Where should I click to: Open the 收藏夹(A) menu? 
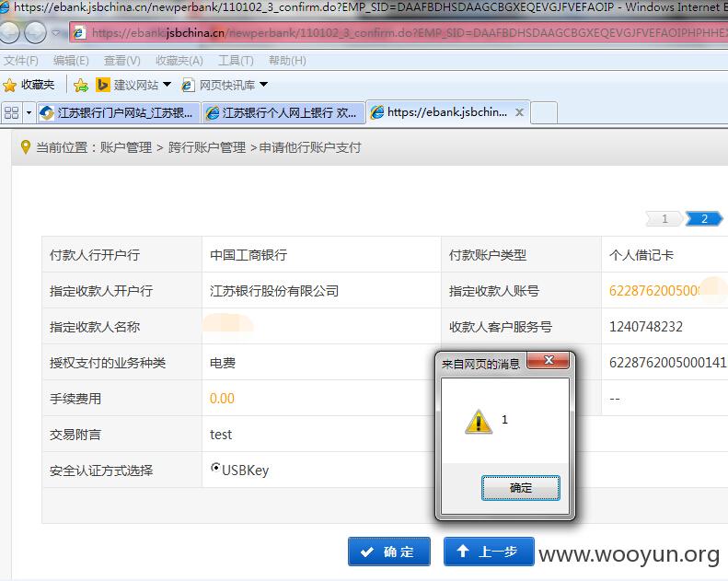click(179, 61)
